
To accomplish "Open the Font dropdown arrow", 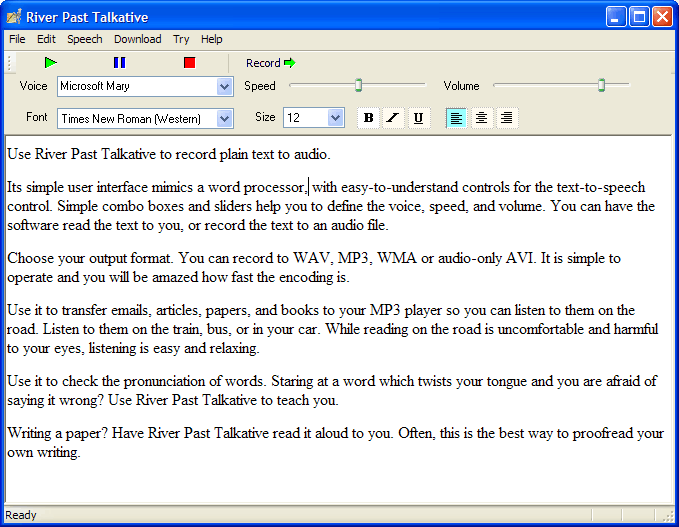I will coord(224,119).
